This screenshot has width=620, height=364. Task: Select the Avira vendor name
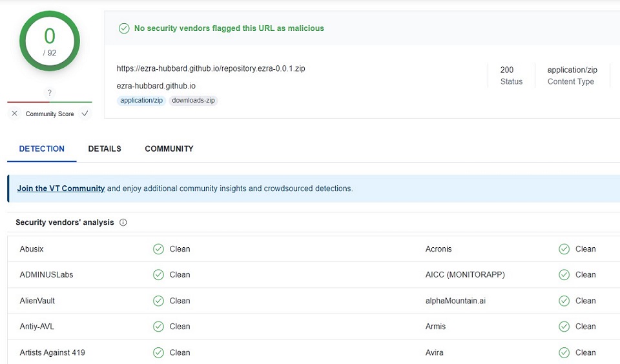coord(434,352)
